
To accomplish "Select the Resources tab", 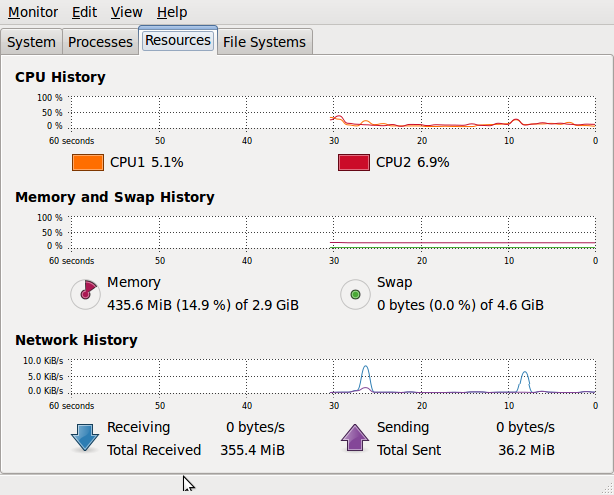I will (x=178, y=40).
